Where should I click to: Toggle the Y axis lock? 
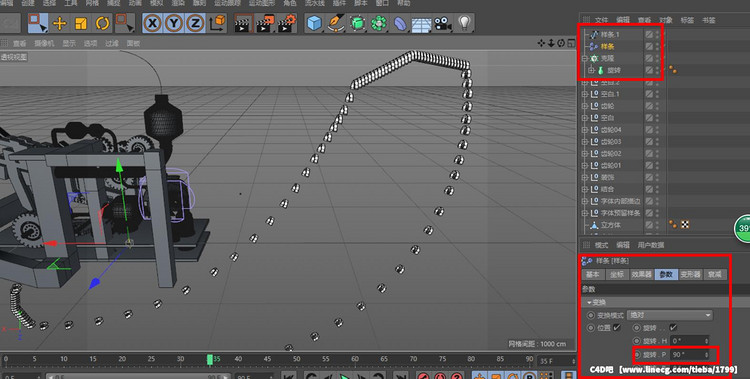(x=174, y=23)
